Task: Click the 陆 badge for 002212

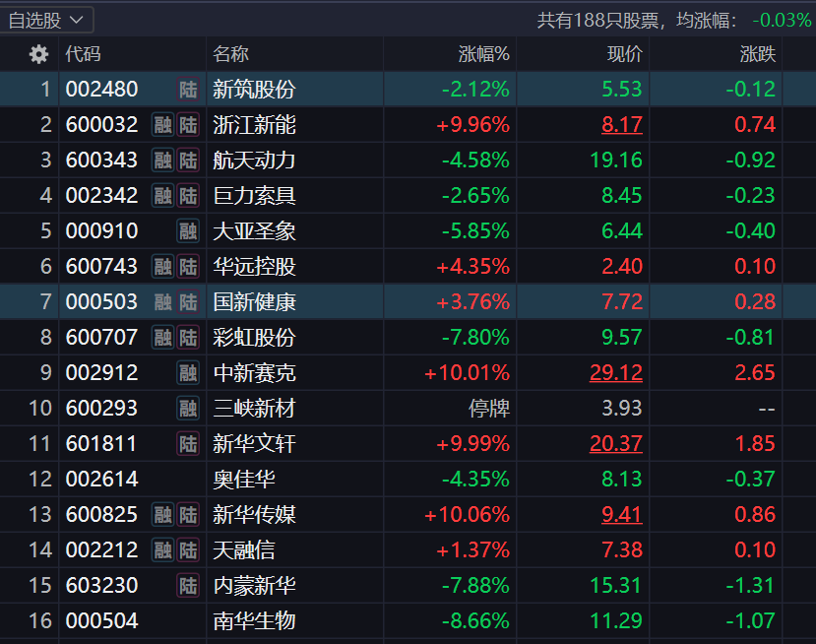Action: point(188,550)
